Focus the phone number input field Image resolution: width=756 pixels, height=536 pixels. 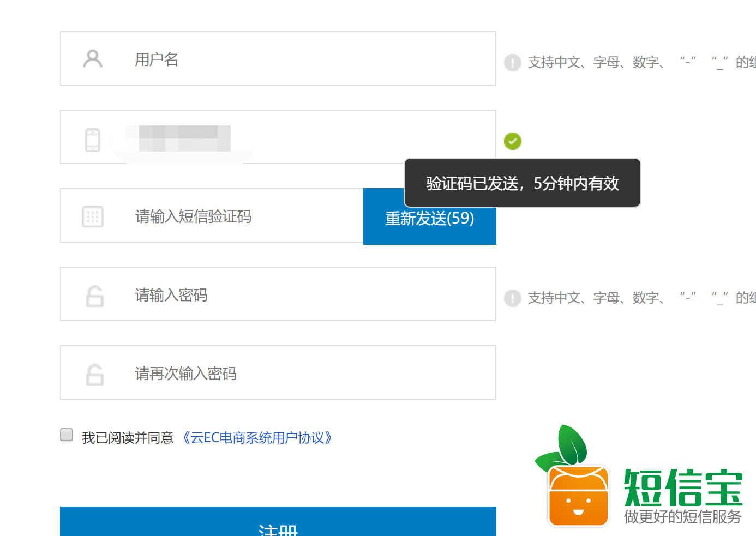[x=327, y=137]
